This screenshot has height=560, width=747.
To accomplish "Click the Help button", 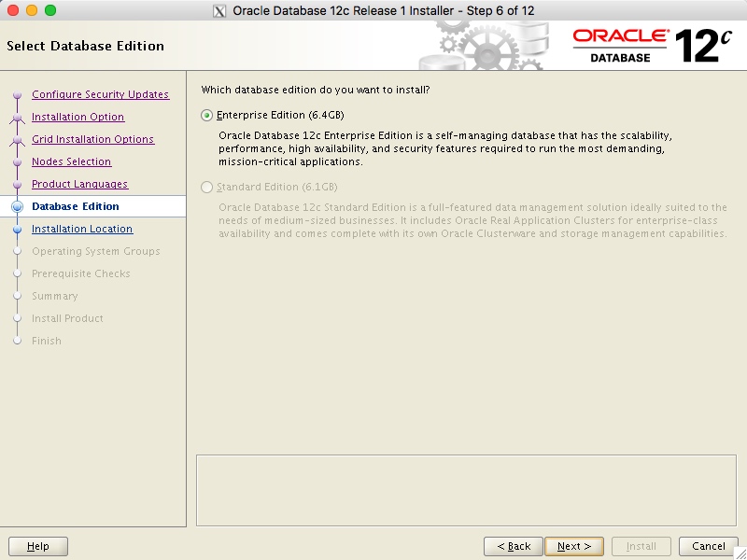I will click(x=37, y=546).
